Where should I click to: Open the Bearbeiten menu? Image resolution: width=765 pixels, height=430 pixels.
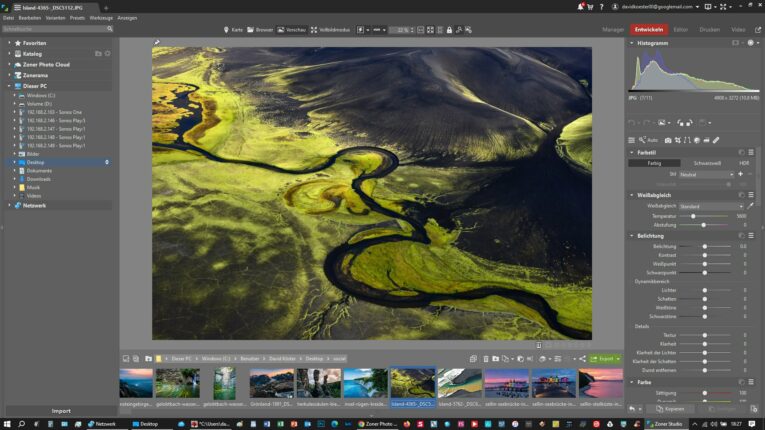click(x=31, y=17)
